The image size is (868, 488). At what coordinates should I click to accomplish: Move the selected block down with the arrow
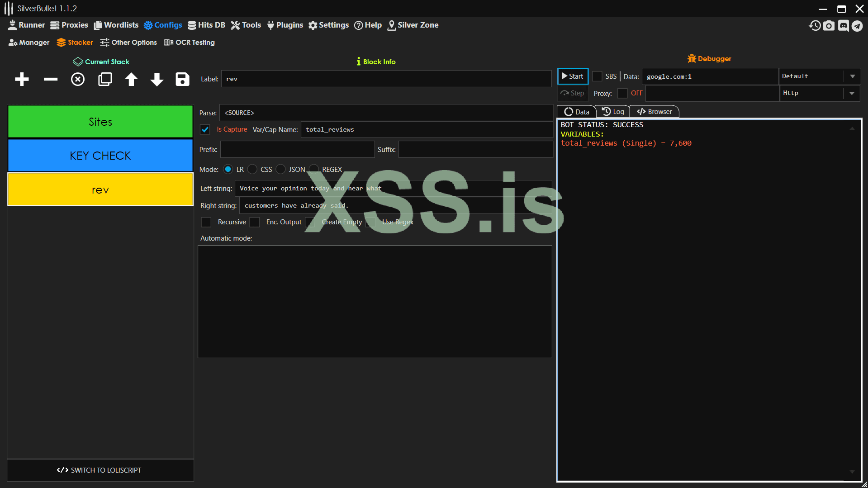tap(157, 80)
